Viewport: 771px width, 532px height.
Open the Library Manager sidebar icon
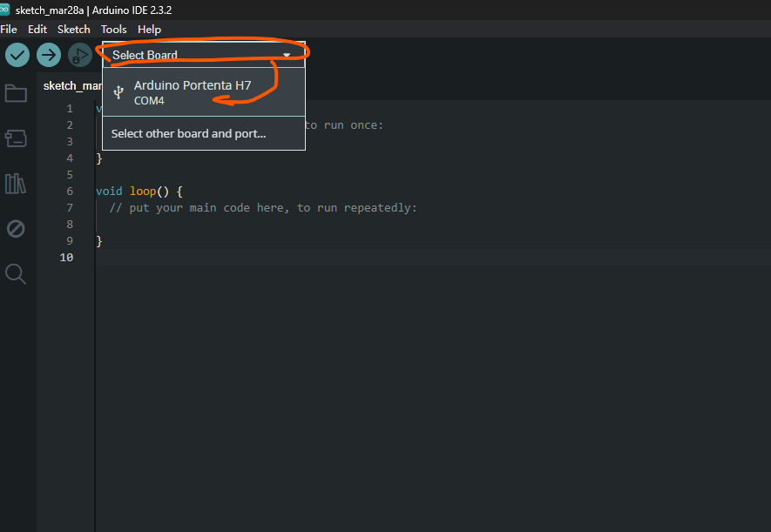tap(16, 183)
